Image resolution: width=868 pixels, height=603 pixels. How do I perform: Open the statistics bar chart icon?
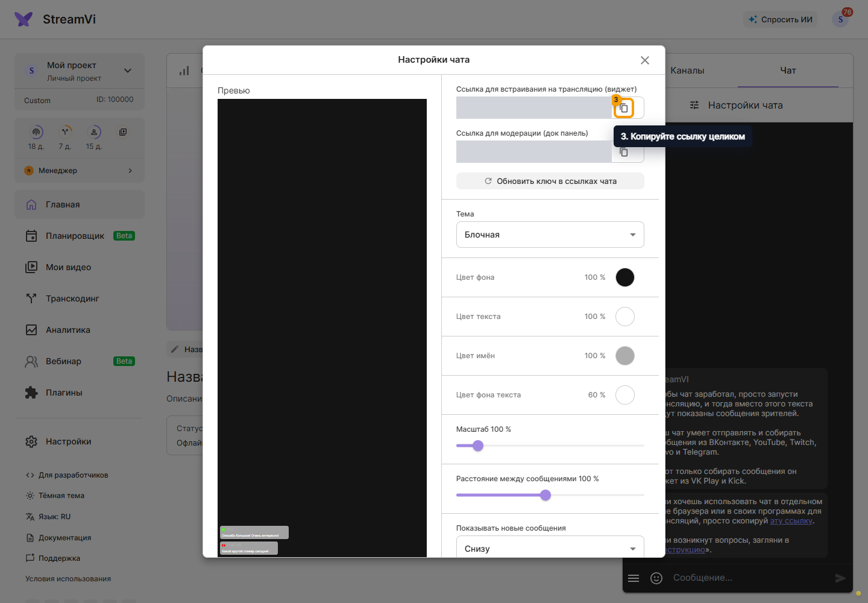click(x=184, y=71)
